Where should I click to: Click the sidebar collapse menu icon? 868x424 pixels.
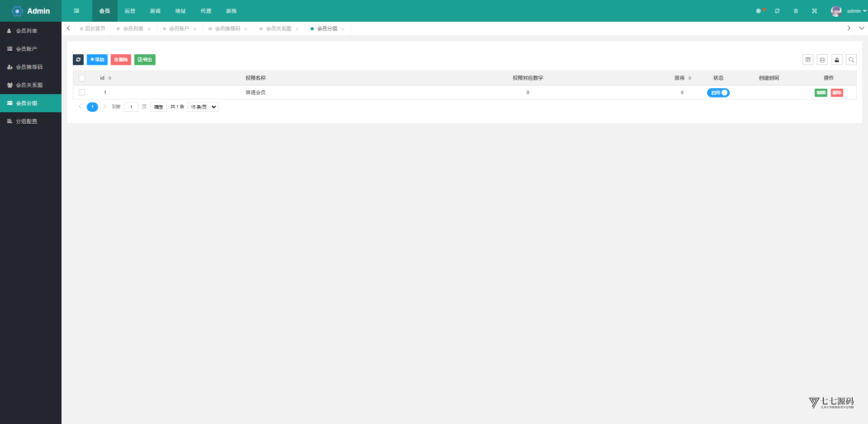(76, 11)
